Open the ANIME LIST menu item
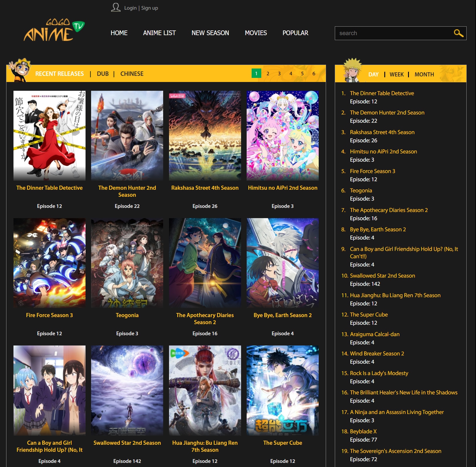The width and height of the screenshot is (476, 467). [x=159, y=33]
